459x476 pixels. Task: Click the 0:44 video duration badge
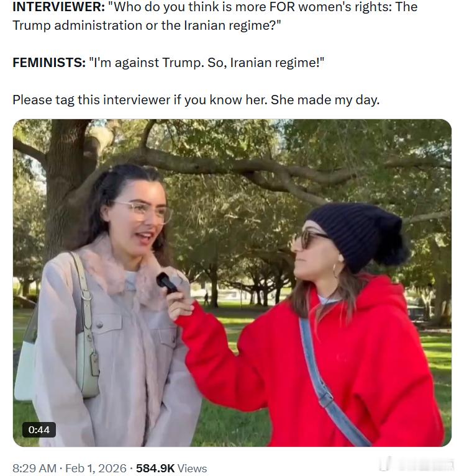pos(39,429)
